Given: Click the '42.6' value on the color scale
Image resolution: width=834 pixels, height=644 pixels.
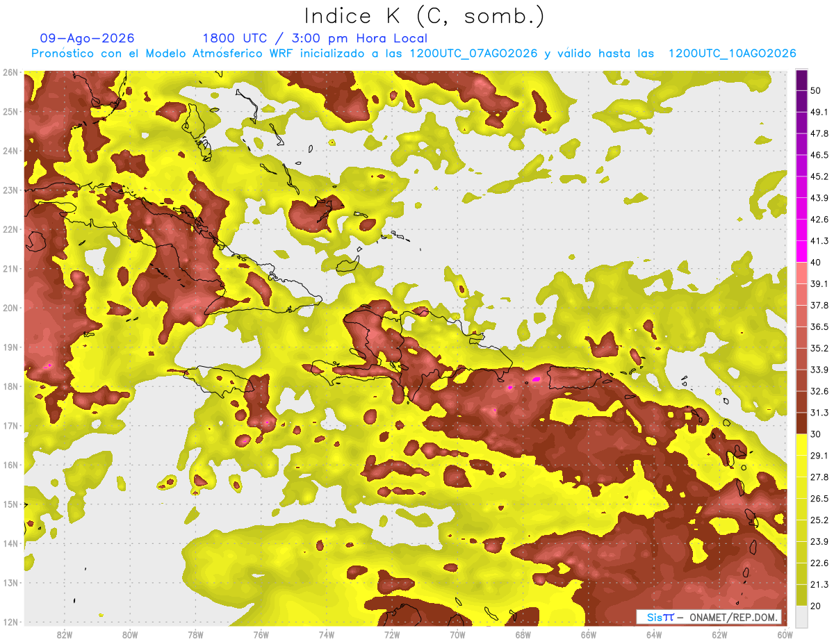Looking at the screenshot, I should [x=819, y=220].
